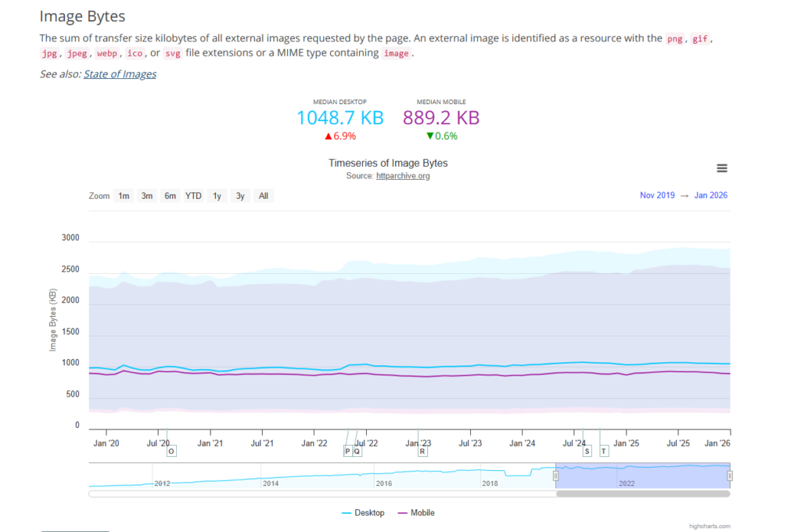This screenshot has width=801, height=532.
Task: Open the chart hamburger context menu
Action: [x=722, y=168]
